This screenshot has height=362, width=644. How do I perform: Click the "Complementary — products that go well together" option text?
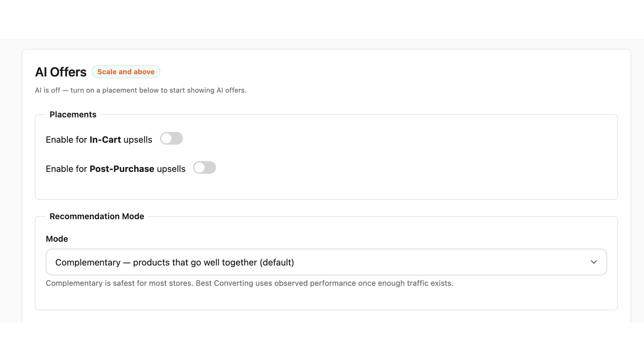pos(156,262)
